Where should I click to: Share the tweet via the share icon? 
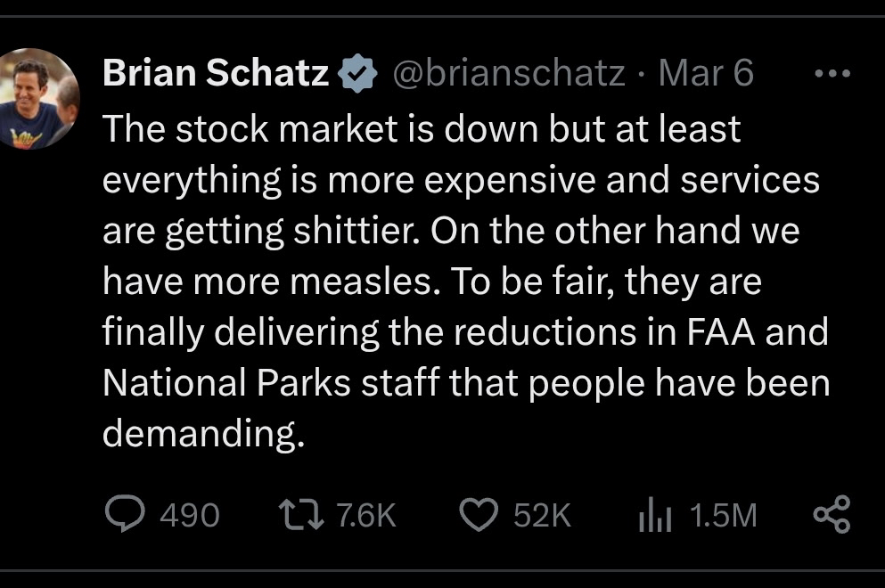click(x=832, y=514)
